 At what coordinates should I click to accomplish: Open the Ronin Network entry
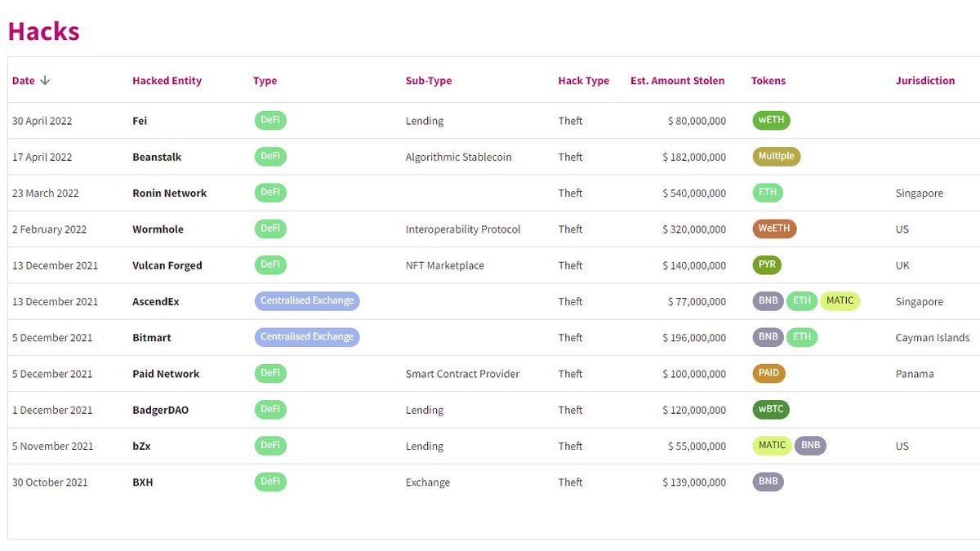click(170, 193)
